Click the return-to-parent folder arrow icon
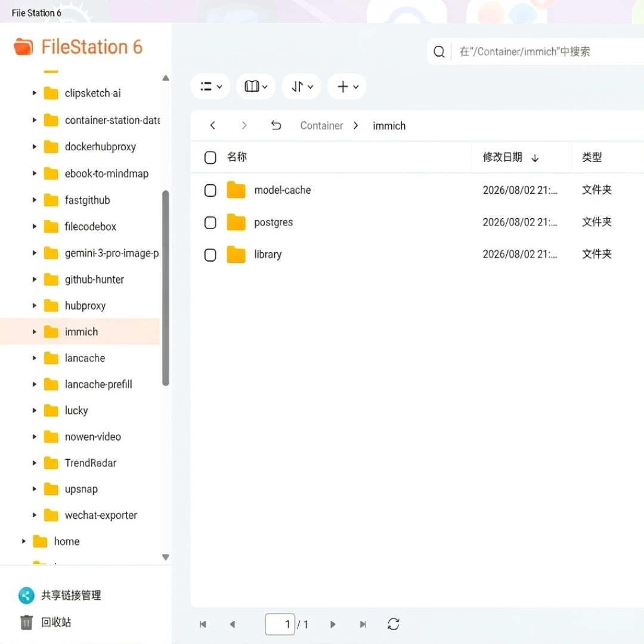The image size is (644, 644). click(x=276, y=125)
